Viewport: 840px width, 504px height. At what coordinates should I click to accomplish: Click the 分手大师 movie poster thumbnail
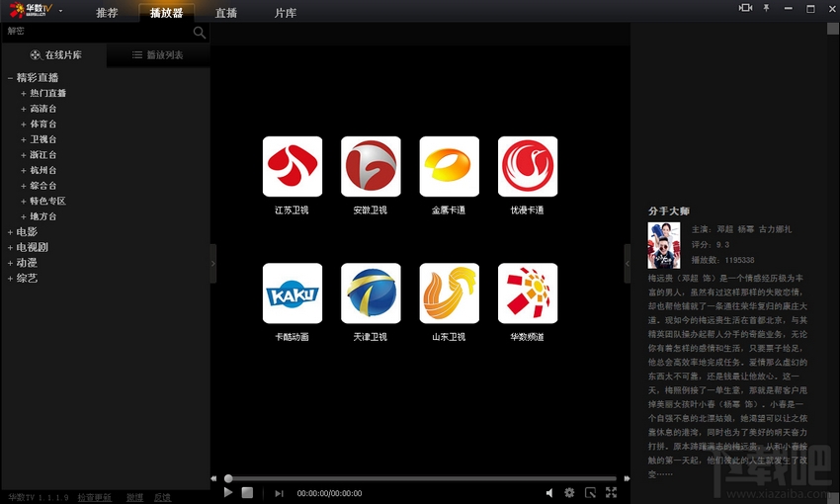click(x=664, y=245)
